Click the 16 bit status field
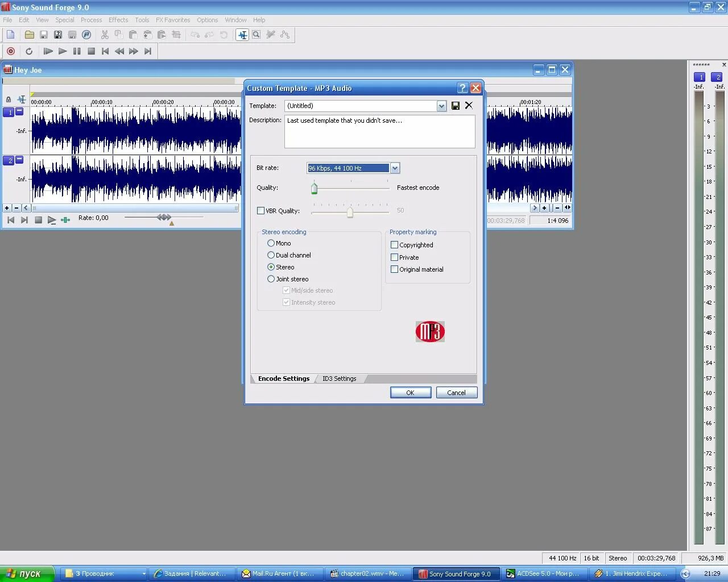The width and height of the screenshot is (728, 582). pos(591,558)
